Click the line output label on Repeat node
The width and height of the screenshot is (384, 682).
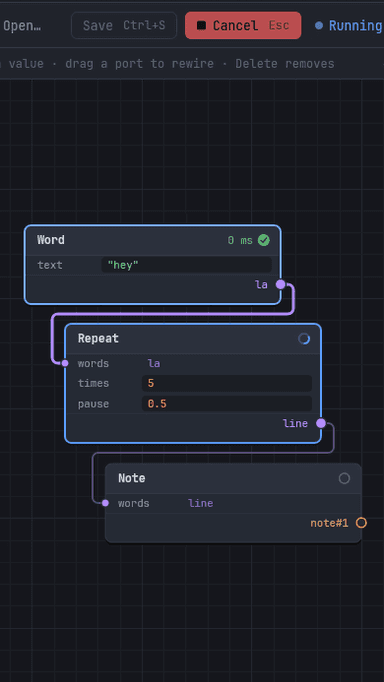[x=295, y=423]
